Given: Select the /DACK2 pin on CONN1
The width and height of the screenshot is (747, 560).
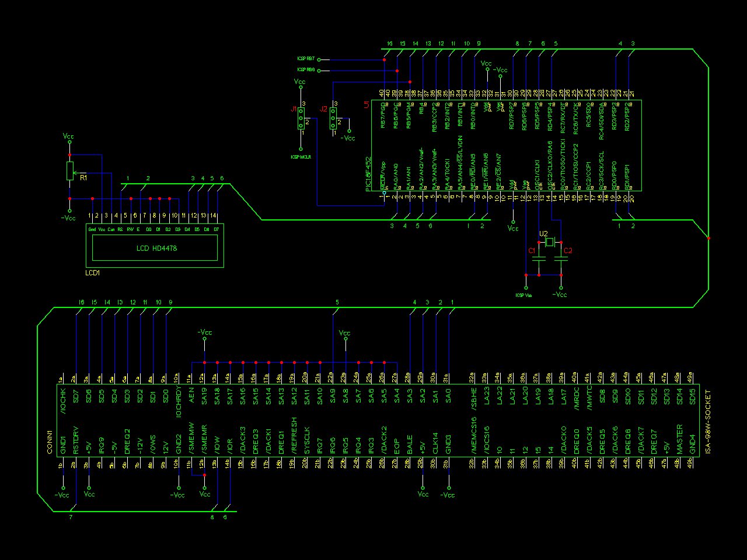Looking at the screenshot, I should [x=384, y=440].
